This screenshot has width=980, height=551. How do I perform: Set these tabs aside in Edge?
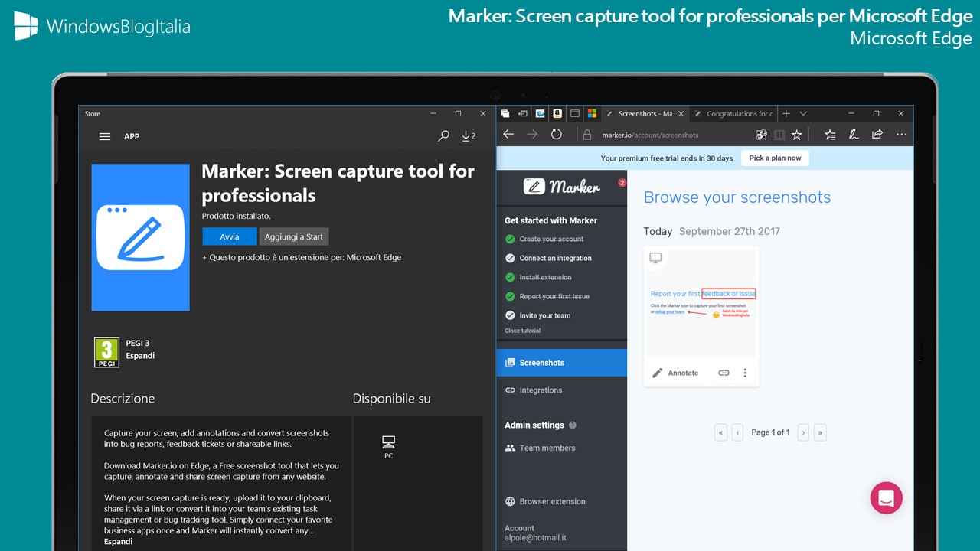(x=523, y=113)
